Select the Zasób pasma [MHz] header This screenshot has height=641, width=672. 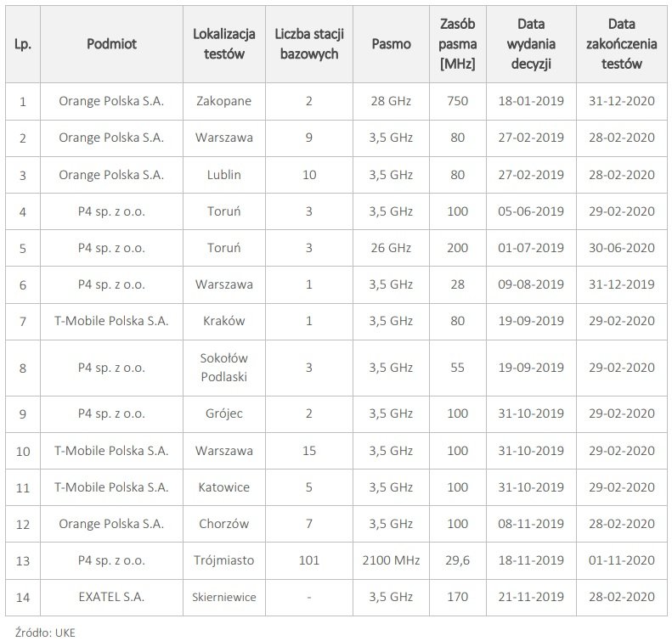click(x=458, y=44)
